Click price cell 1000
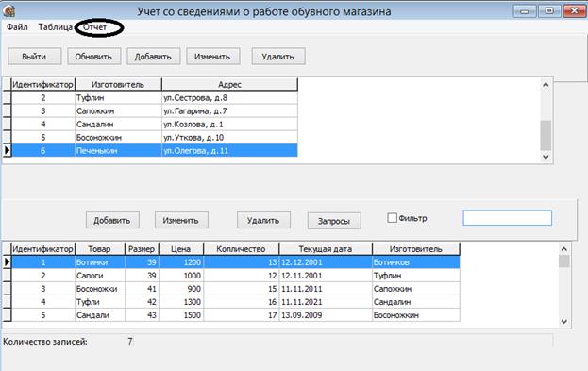This screenshot has height=371, width=588. [181, 276]
